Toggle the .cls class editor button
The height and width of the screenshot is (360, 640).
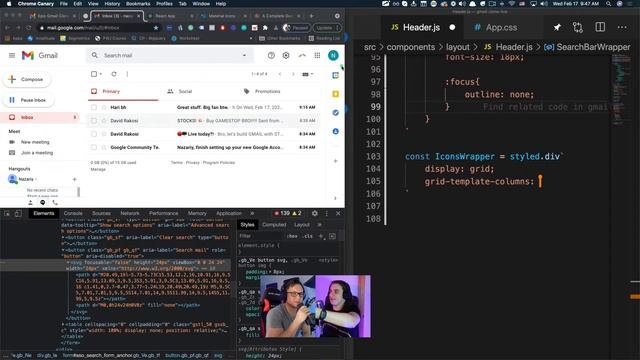coord(308,236)
